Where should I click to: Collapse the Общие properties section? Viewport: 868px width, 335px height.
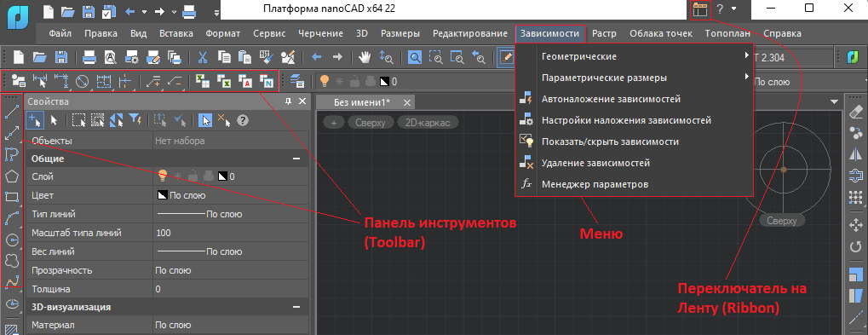[296, 159]
